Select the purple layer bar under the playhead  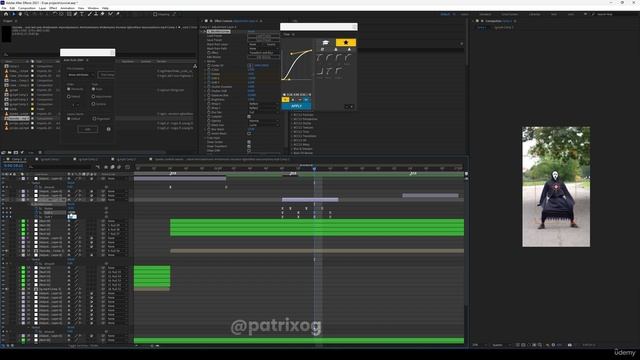[310, 200]
